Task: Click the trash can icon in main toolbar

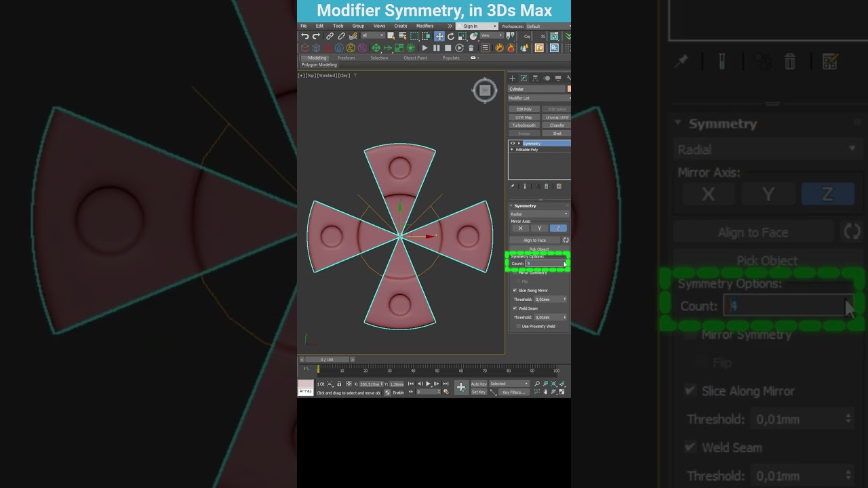Action: point(471,47)
